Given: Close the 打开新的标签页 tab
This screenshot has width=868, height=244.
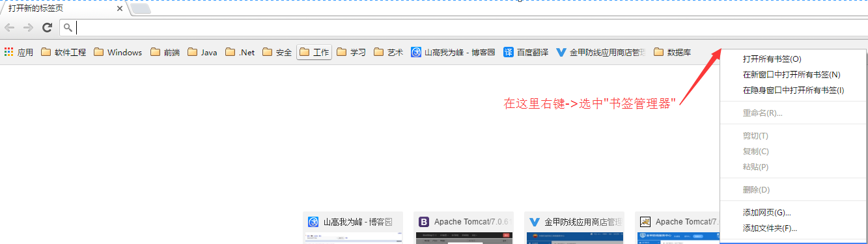Looking at the screenshot, I should coord(120,9).
